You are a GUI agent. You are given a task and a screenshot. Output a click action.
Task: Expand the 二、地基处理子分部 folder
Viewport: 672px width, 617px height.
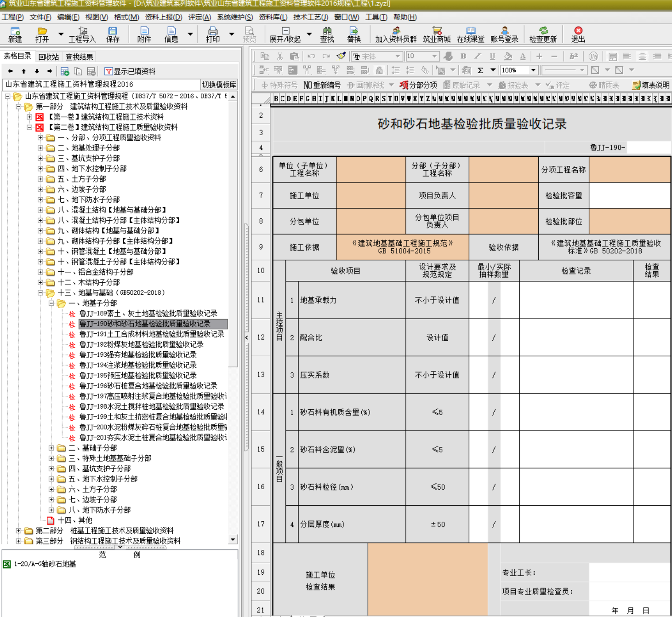40,148
